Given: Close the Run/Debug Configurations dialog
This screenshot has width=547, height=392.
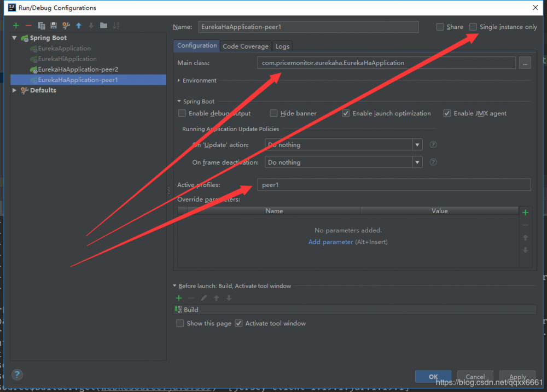Looking at the screenshot, I should click(x=535, y=8).
